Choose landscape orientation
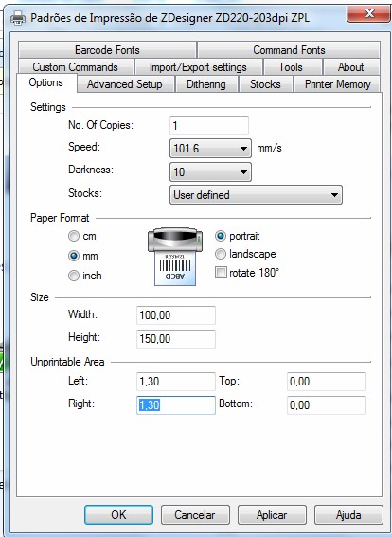Viewport: 392px width, 537px height. [x=220, y=254]
